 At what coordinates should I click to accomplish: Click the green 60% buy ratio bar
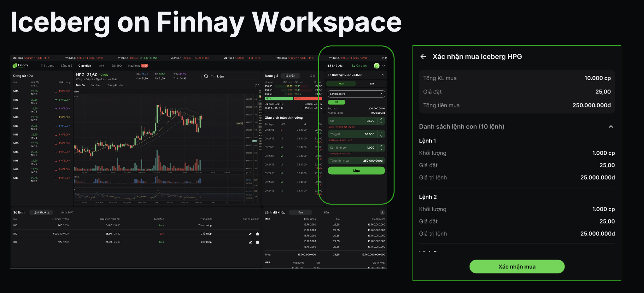[279, 99]
